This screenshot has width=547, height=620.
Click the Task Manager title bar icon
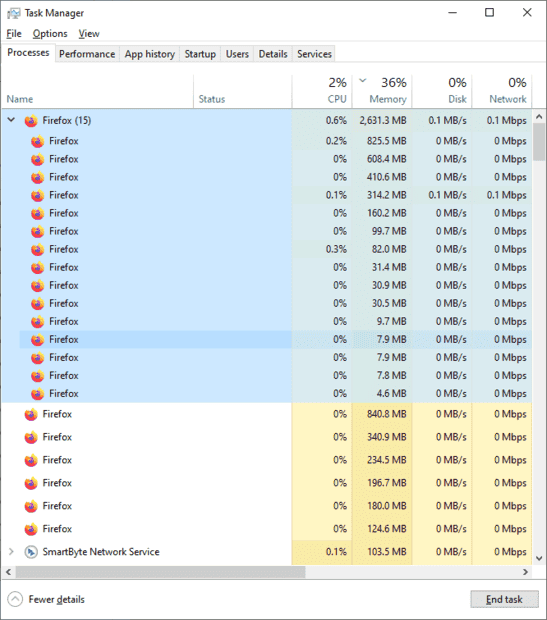(13, 13)
